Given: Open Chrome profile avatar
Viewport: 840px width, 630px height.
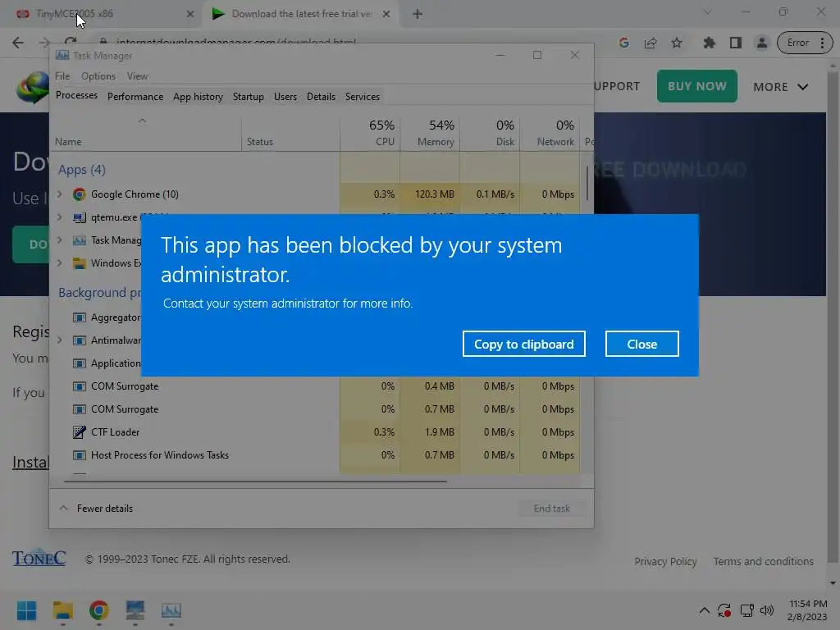Looking at the screenshot, I should [x=761, y=43].
